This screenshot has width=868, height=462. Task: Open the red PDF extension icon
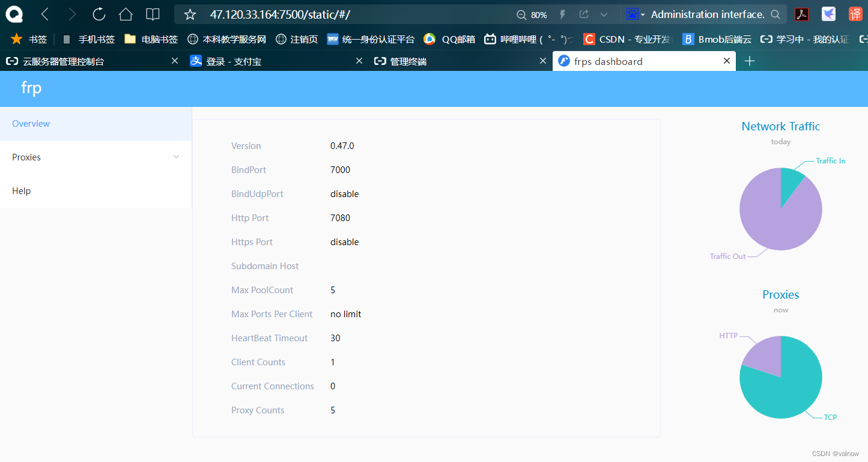click(x=801, y=14)
